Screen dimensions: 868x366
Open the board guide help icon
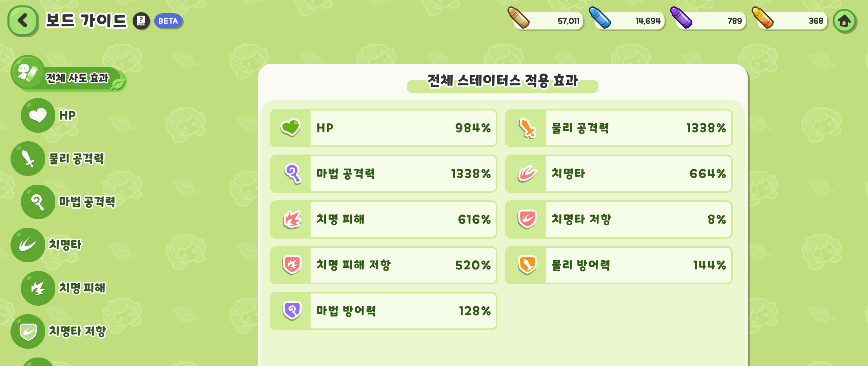tap(141, 21)
